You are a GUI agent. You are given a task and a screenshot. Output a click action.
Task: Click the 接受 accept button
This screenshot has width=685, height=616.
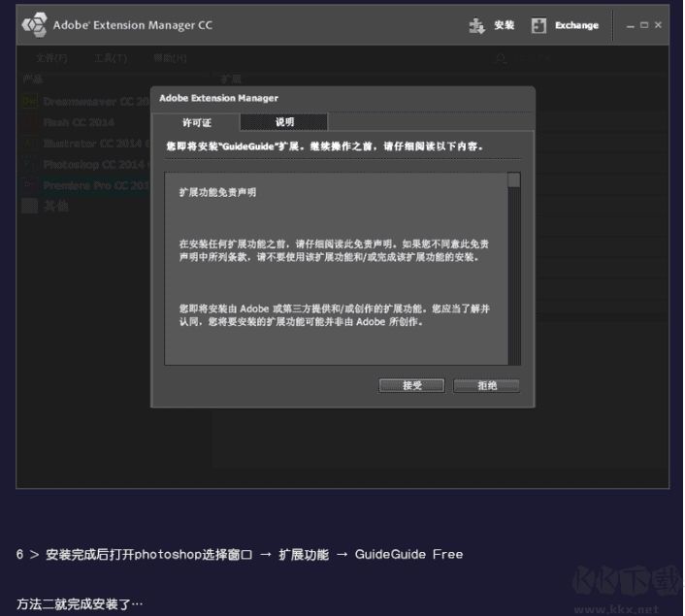[411, 385]
